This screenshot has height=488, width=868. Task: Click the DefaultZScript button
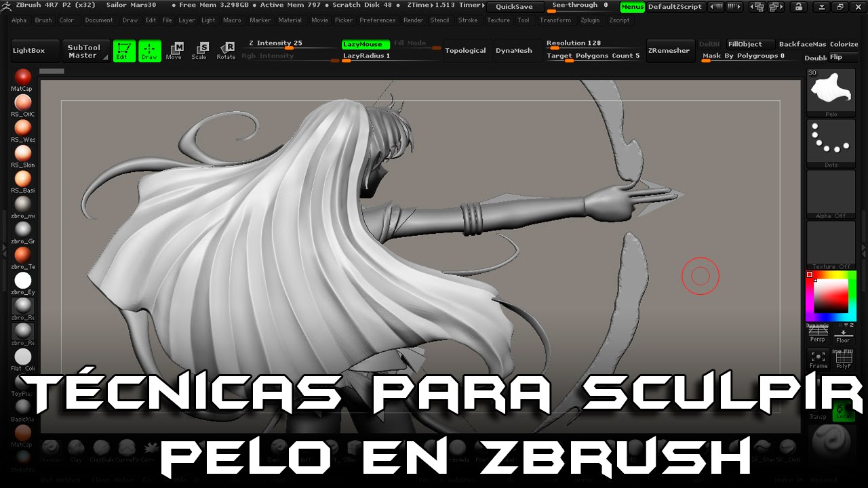click(x=675, y=7)
